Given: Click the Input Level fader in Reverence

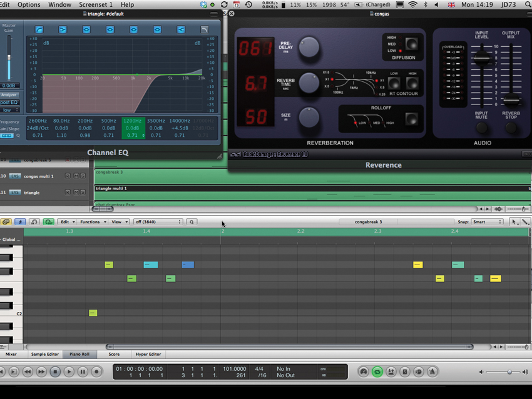Looking at the screenshot, I should 481,58.
